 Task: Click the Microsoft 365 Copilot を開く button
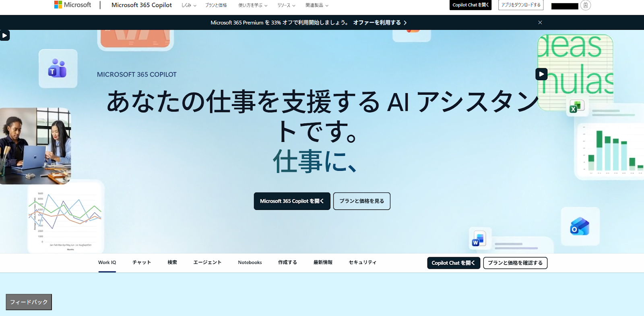coord(292,201)
